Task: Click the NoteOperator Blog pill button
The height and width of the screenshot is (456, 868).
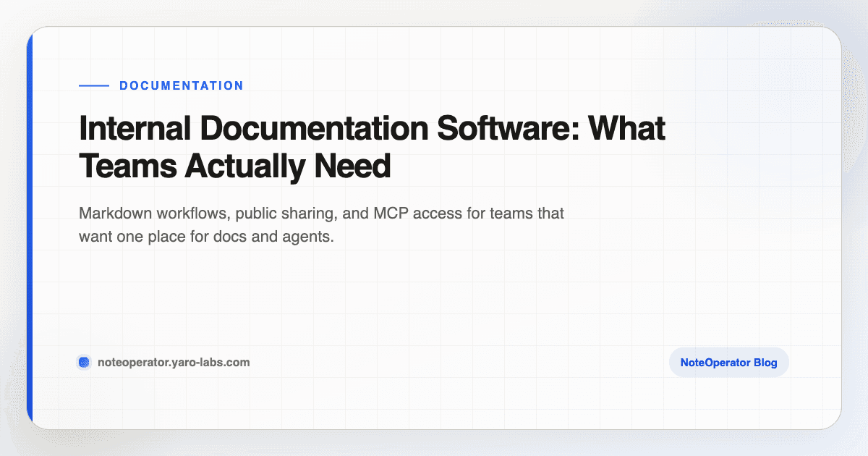Action: click(728, 362)
